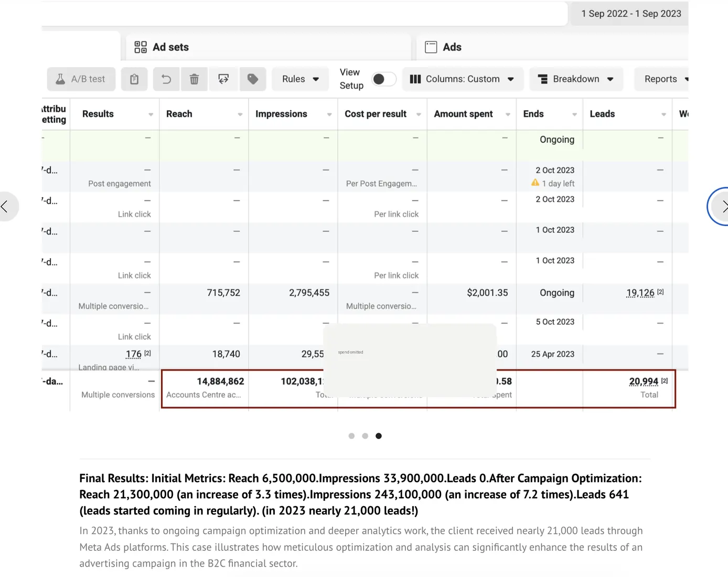Viewport: 728px width, 577px height.
Task: Expand the Amount spent column arrow
Action: click(508, 114)
